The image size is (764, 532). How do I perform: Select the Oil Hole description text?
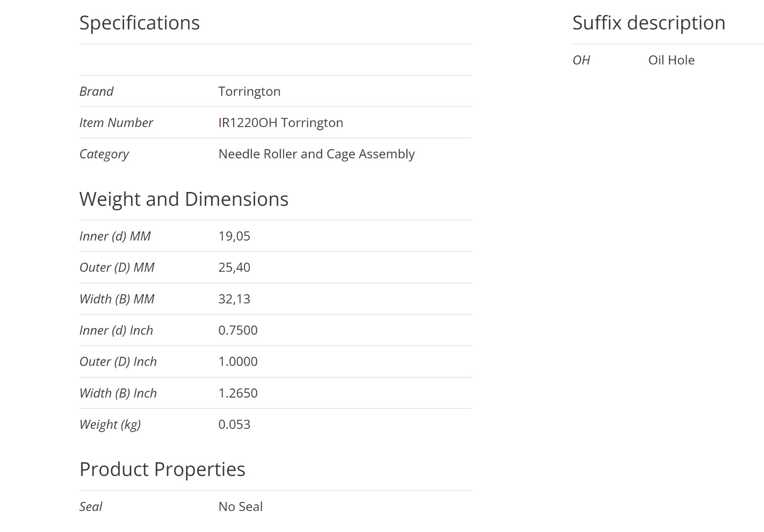click(x=671, y=60)
